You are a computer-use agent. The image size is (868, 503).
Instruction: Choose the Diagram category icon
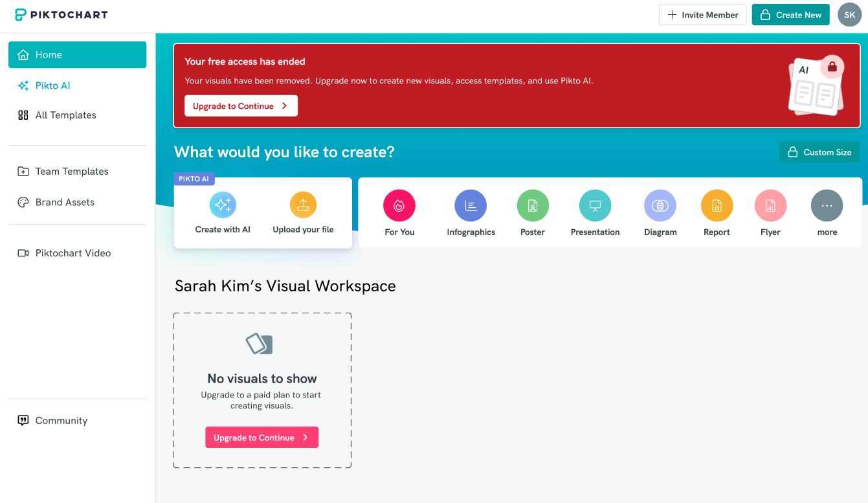[x=660, y=206]
